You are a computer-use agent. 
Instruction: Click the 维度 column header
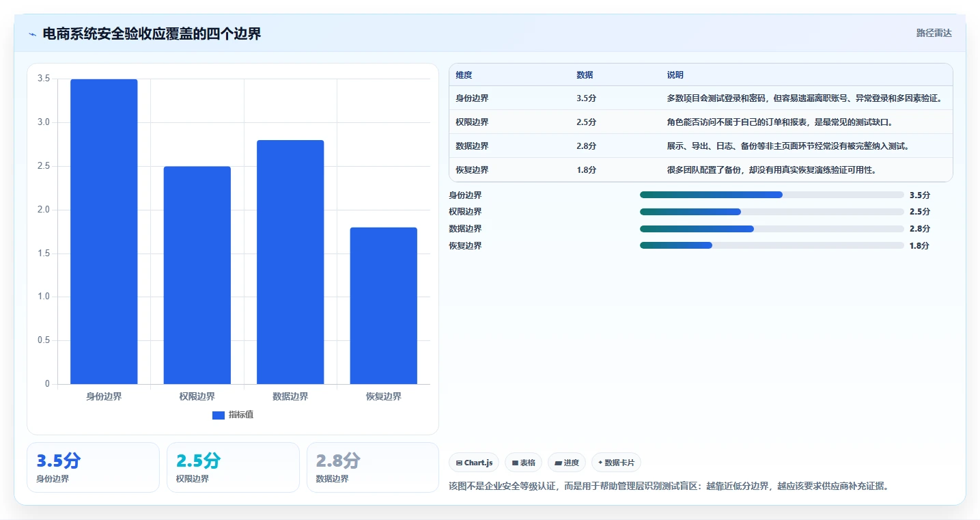(x=464, y=75)
